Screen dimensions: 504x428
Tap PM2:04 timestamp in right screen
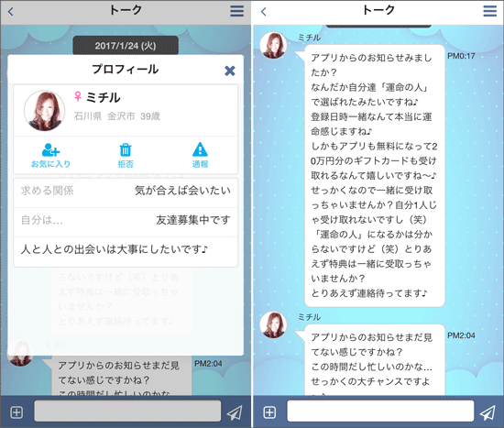click(x=461, y=335)
